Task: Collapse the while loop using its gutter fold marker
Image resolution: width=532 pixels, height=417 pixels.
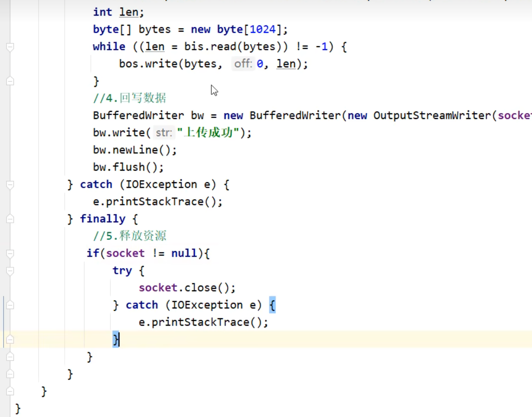Action: [x=10, y=47]
